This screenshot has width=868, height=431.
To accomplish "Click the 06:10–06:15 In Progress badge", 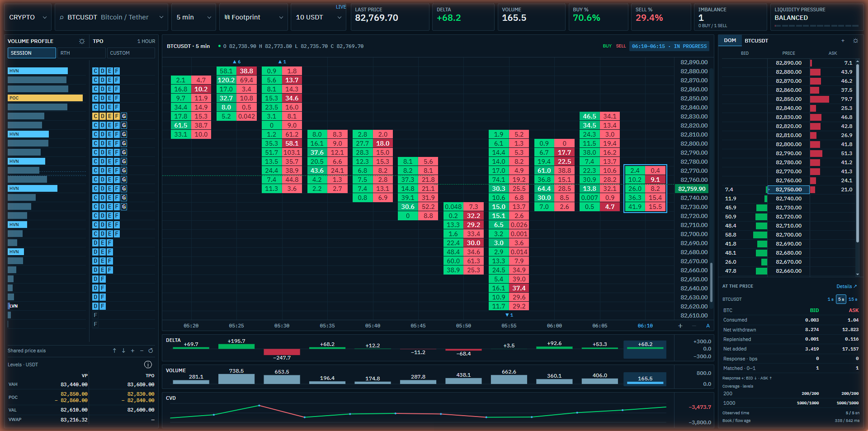I will click(669, 46).
